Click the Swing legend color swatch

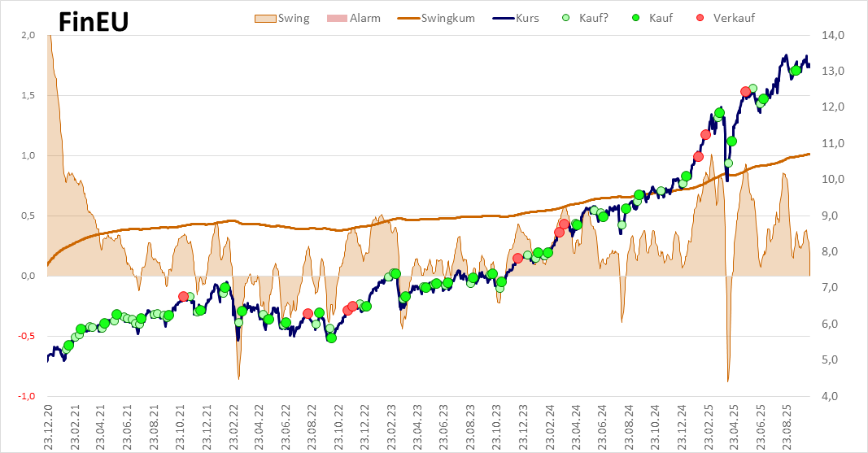tap(264, 18)
